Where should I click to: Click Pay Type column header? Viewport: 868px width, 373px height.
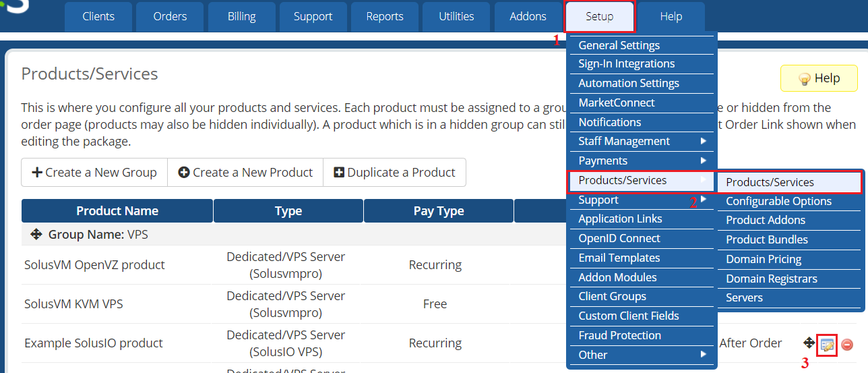pos(439,210)
